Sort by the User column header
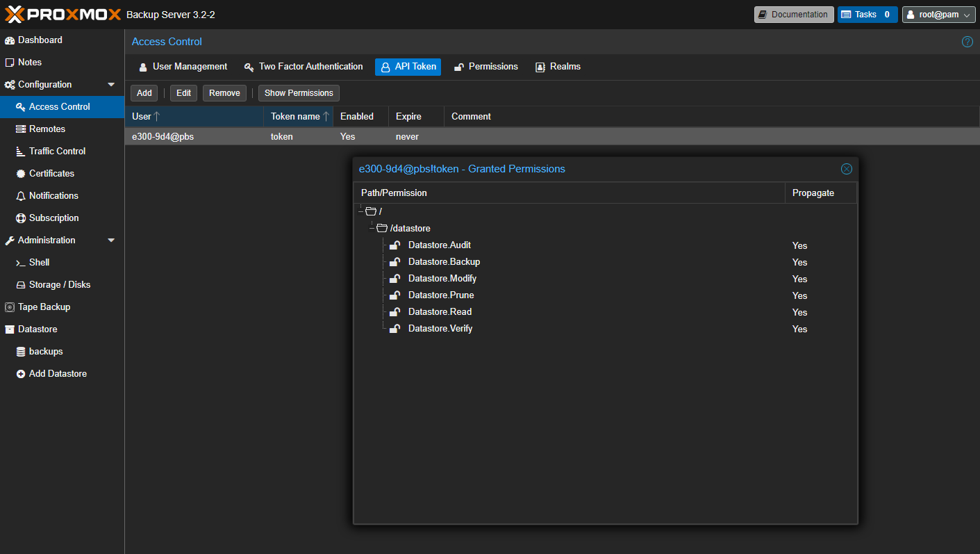The width and height of the screenshot is (980, 554). [194, 117]
